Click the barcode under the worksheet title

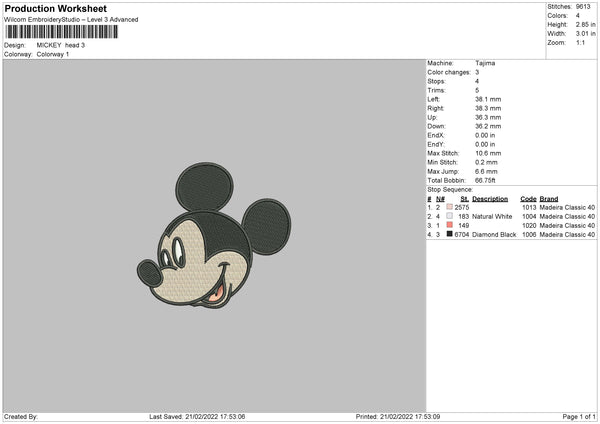(x=62, y=32)
